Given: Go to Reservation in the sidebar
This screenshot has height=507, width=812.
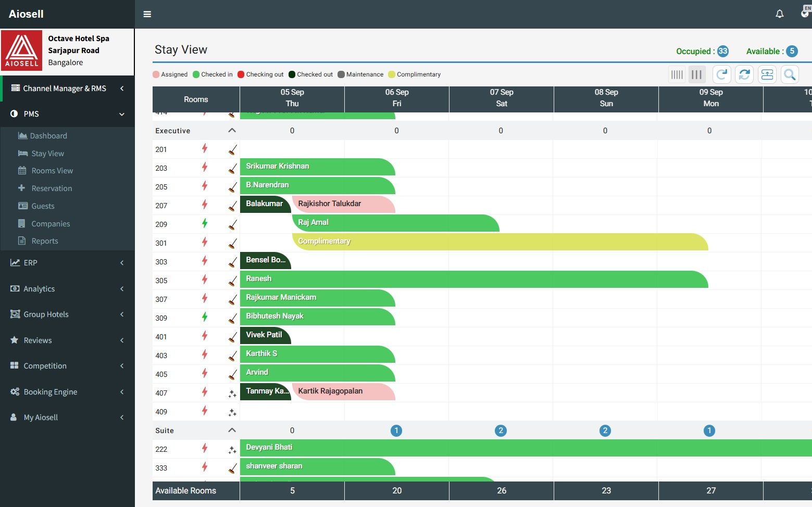Looking at the screenshot, I should point(52,188).
